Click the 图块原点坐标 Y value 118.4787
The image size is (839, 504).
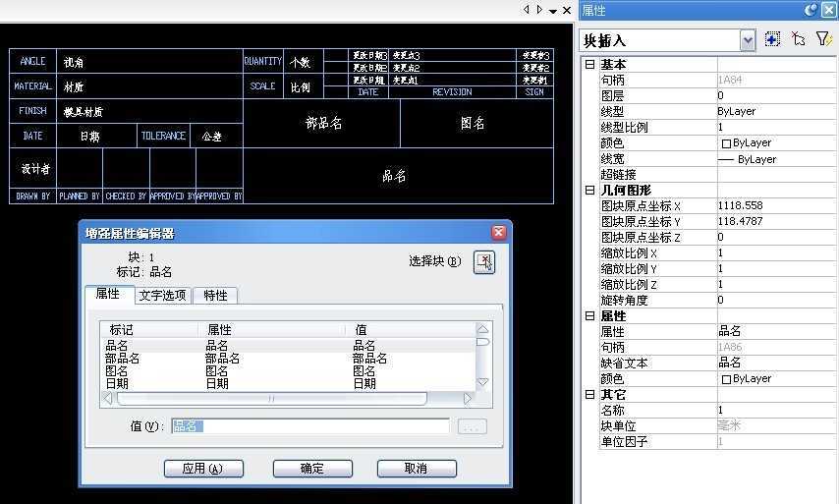click(776, 221)
